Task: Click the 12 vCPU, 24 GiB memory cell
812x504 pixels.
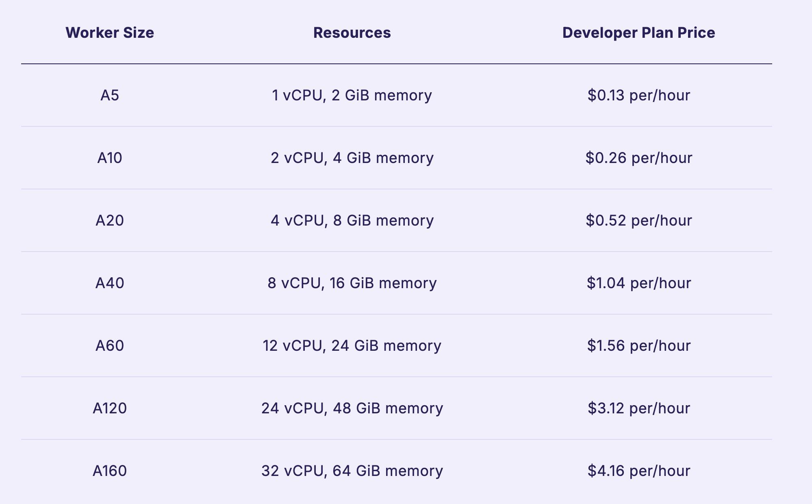Action: pos(352,346)
